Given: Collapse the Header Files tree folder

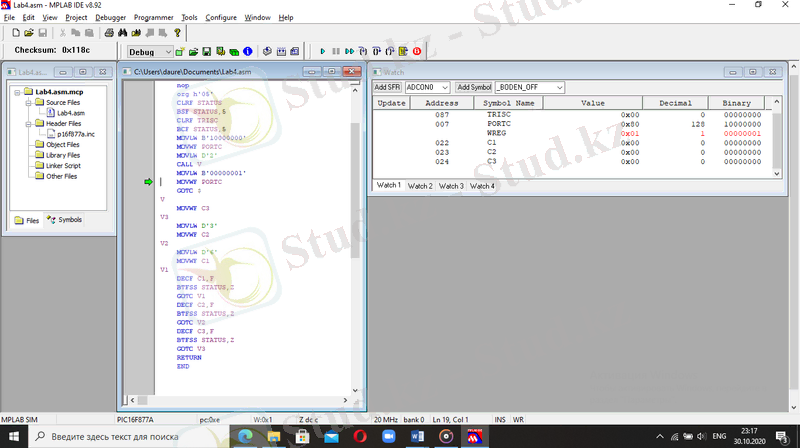Looking at the screenshot, I should (x=27, y=124).
